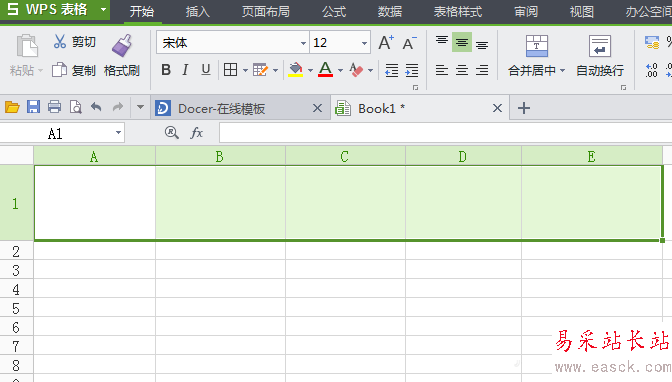The height and width of the screenshot is (382, 672).
Task: Click magnifier icon beside formula bar
Action: [171, 132]
